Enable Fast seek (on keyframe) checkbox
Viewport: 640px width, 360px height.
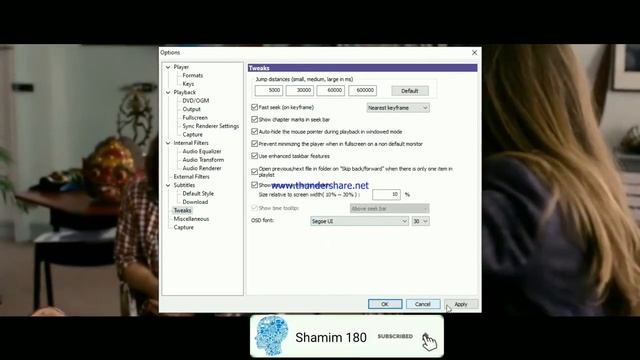[x=255, y=107]
